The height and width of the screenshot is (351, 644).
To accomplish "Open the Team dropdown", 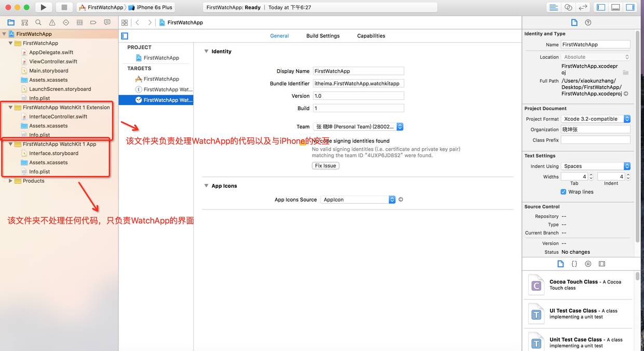I will (x=358, y=127).
